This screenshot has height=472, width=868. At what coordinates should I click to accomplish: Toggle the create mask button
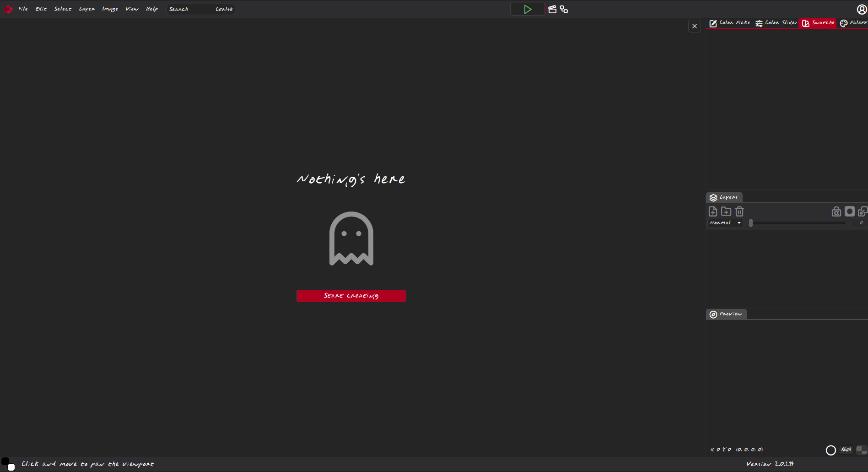(x=850, y=211)
